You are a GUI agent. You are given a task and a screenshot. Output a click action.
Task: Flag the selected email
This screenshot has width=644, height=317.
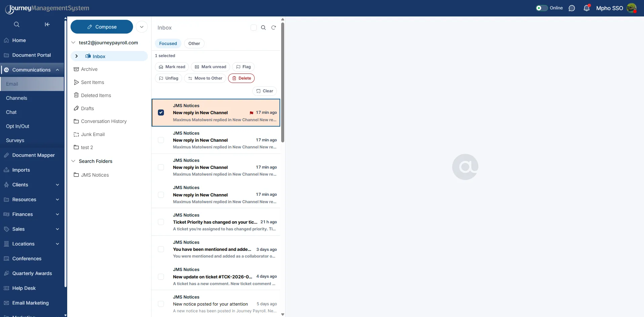coord(243,67)
